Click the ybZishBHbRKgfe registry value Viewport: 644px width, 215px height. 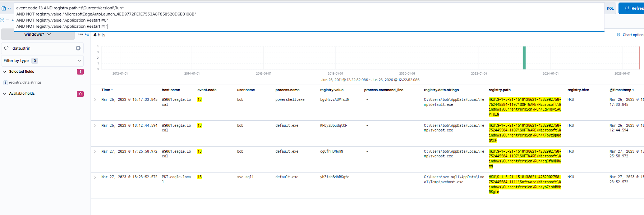pos(335,177)
